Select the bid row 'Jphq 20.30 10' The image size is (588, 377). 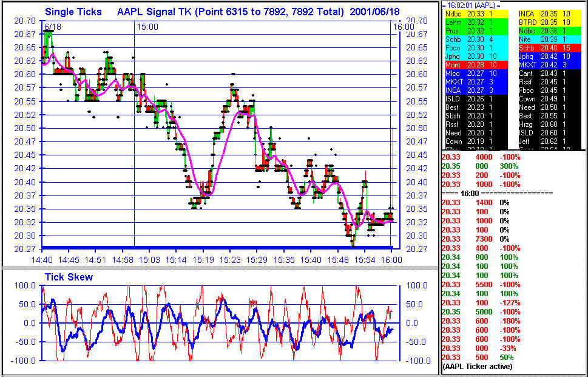[x=475, y=56]
